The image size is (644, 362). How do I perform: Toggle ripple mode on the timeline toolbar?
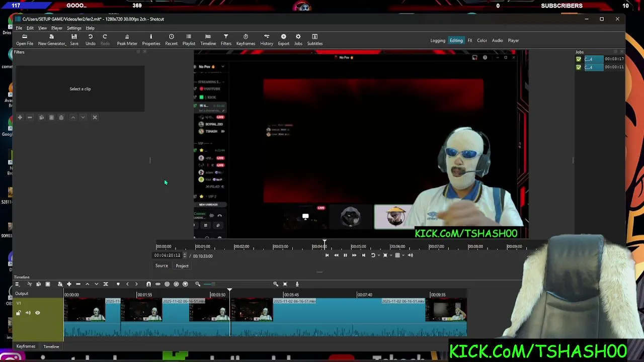click(167, 284)
